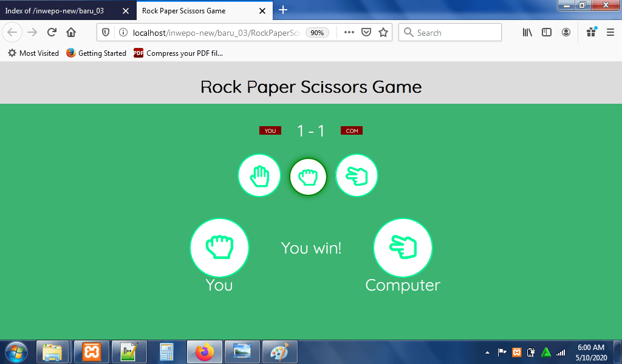Go forward one page
The width and height of the screenshot is (622, 364).
[32, 33]
